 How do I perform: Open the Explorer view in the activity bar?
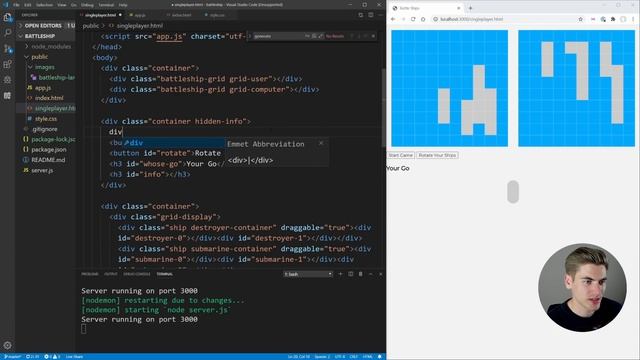(7, 17)
